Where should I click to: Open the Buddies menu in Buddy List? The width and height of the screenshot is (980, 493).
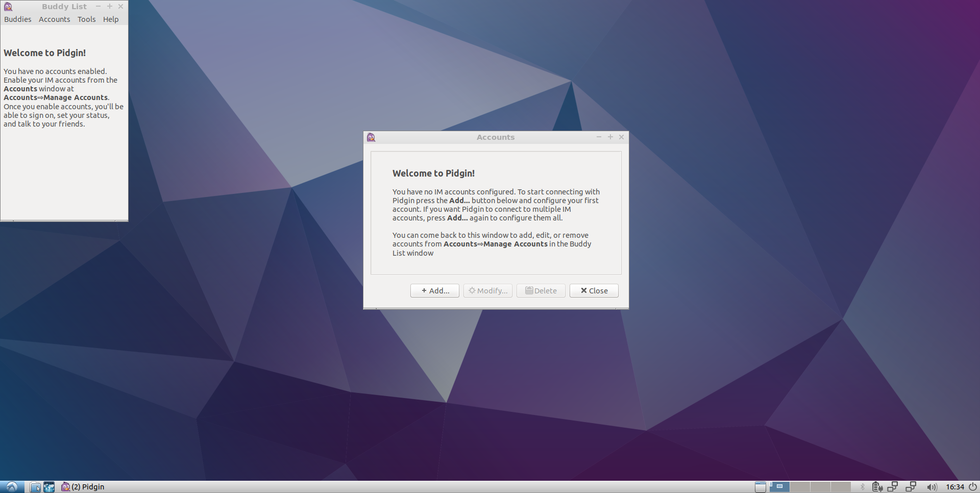click(x=18, y=19)
